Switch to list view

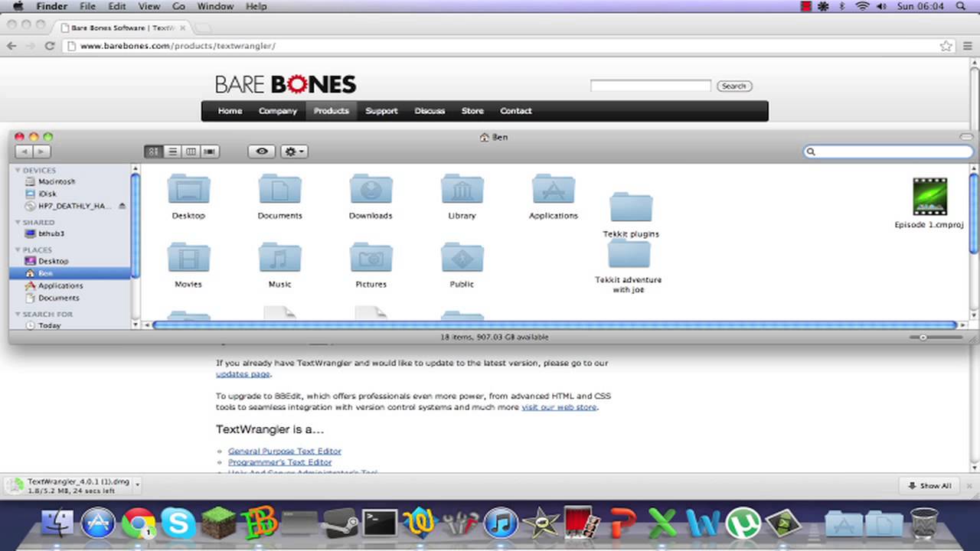coord(172,152)
